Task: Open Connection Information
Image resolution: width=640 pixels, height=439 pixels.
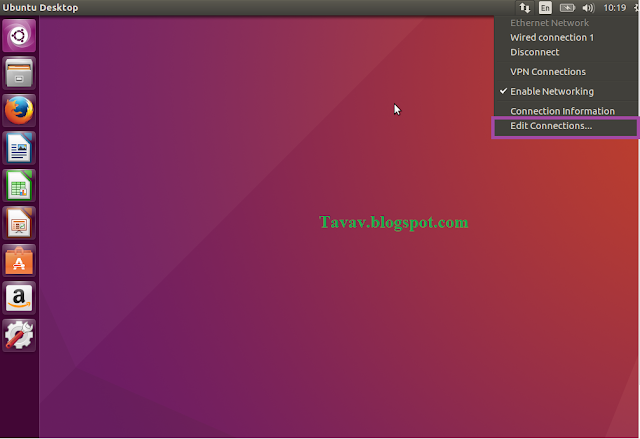Action: coord(566,111)
